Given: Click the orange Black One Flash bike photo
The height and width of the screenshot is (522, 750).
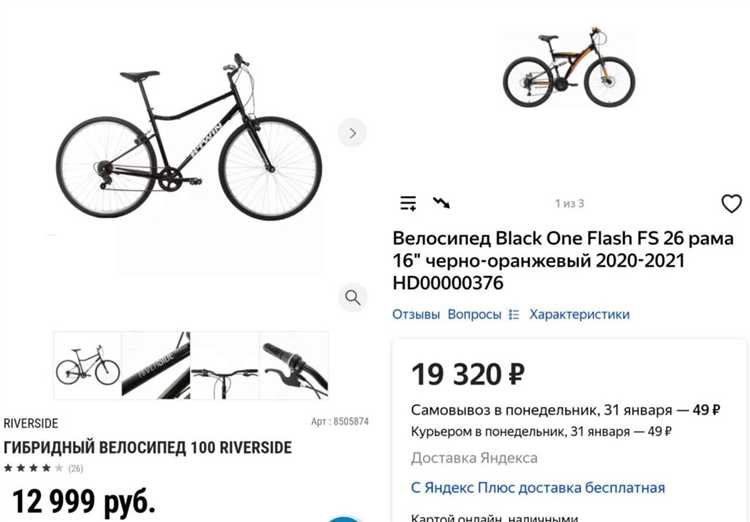Looking at the screenshot, I should (569, 67).
